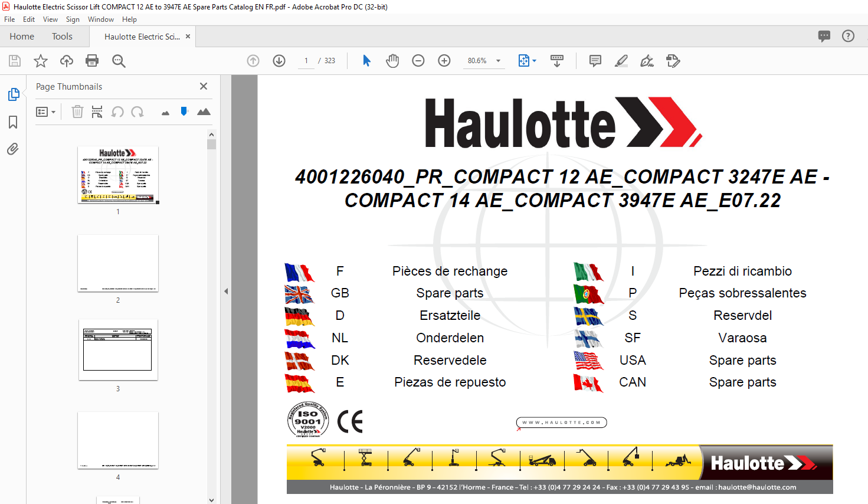The width and height of the screenshot is (868, 504).
Task: Open the Sign menu
Action: click(x=73, y=19)
